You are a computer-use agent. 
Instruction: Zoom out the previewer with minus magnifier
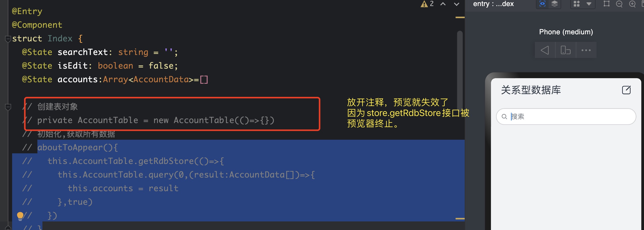tap(619, 4)
